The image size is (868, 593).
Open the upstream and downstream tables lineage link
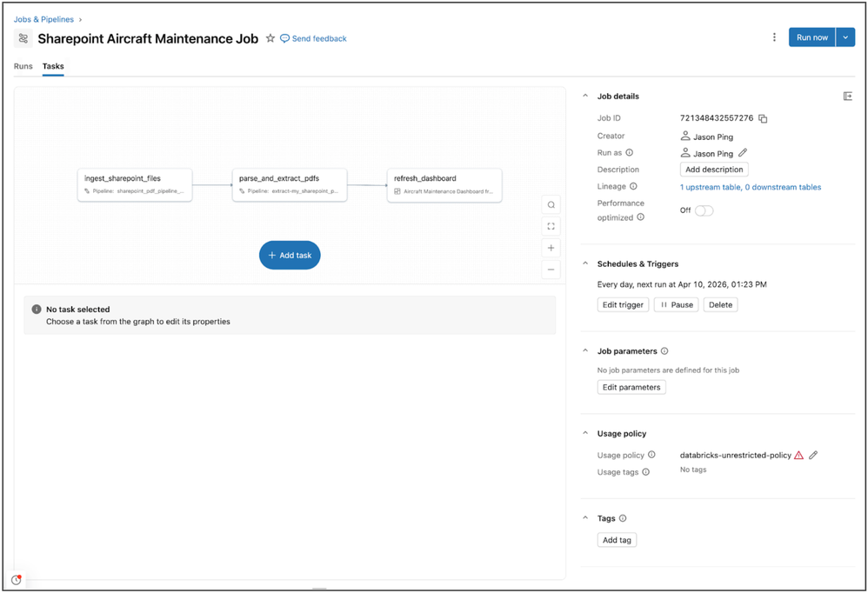(750, 187)
